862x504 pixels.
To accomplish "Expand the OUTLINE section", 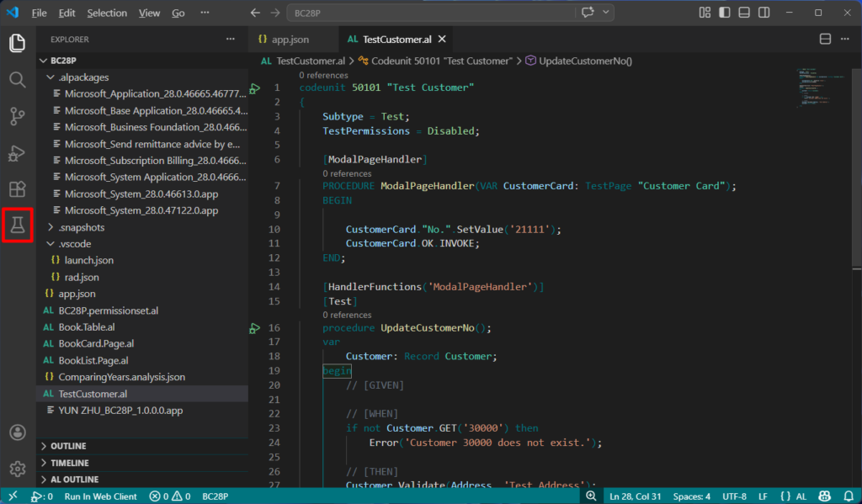I will pyautogui.click(x=68, y=446).
